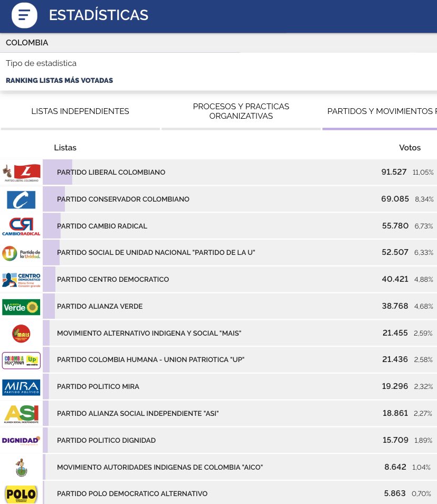The image size is (437, 504).
Task: Select the Colombia Humana - Union Patriotica row
Action: [x=240, y=360]
